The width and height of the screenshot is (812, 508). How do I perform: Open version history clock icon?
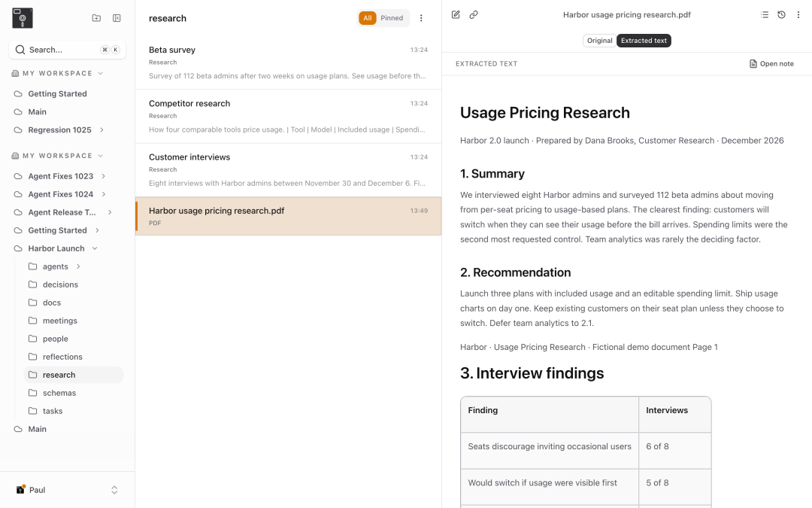pyautogui.click(x=781, y=14)
